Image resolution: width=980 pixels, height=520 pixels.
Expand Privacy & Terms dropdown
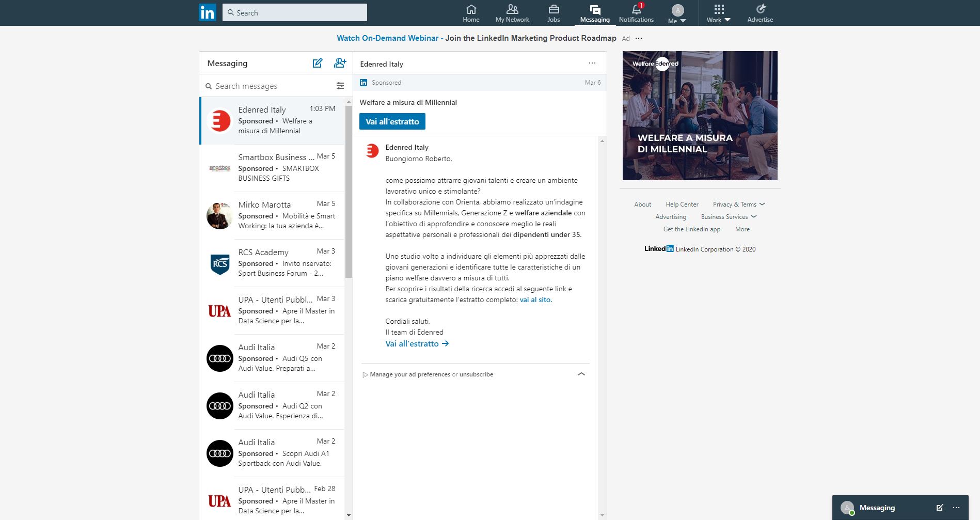[739, 204]
